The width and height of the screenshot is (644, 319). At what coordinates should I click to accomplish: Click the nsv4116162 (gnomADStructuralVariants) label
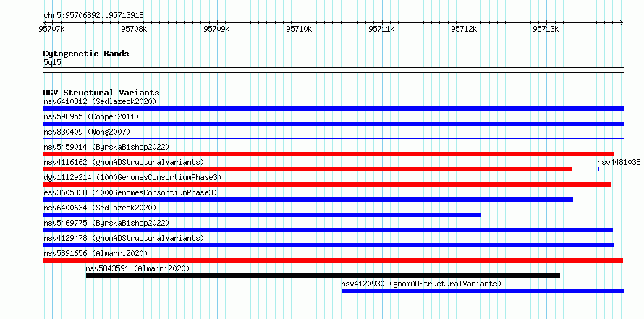pyautogui.click(x=124, y=162)
